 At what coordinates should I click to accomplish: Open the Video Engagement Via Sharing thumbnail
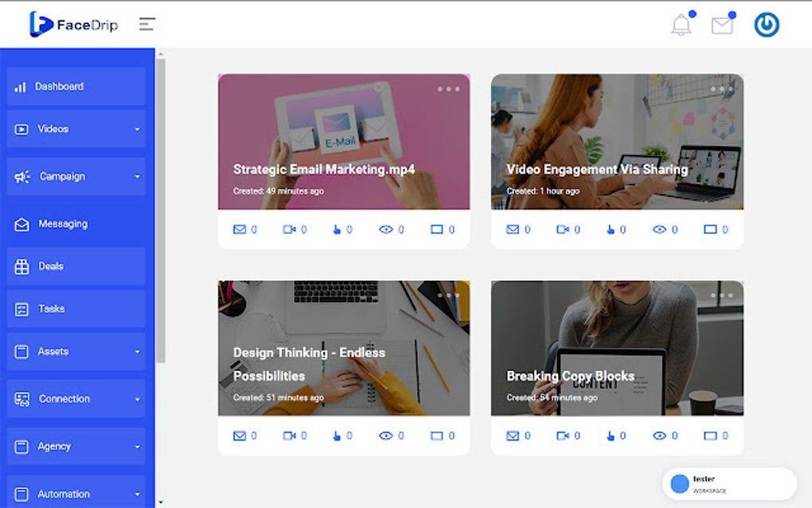(x=617, y=142)
